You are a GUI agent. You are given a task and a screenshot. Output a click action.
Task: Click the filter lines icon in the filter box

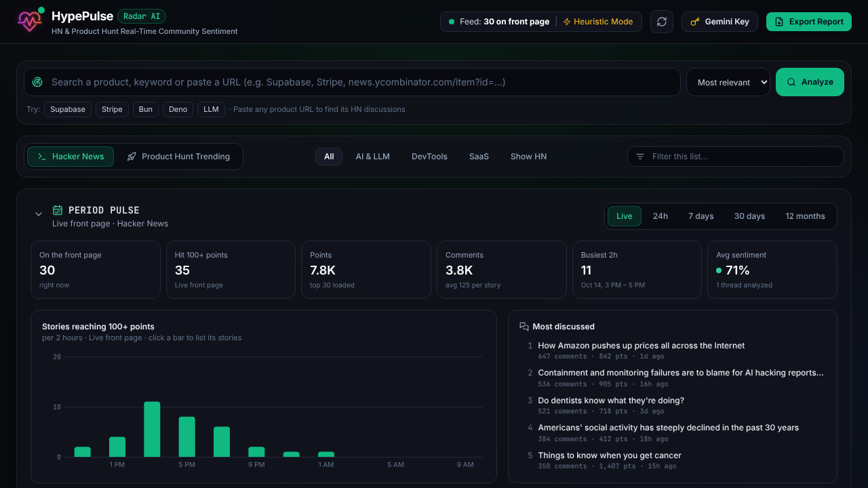[640, 157]
